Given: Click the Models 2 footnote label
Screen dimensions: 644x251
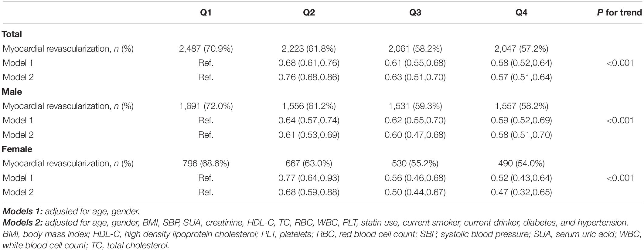Looking at the screenshot, I should 23,222.
